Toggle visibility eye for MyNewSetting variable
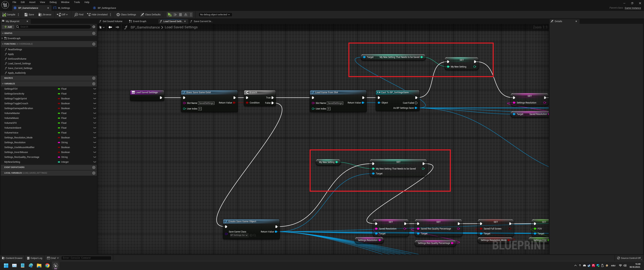 95,162
